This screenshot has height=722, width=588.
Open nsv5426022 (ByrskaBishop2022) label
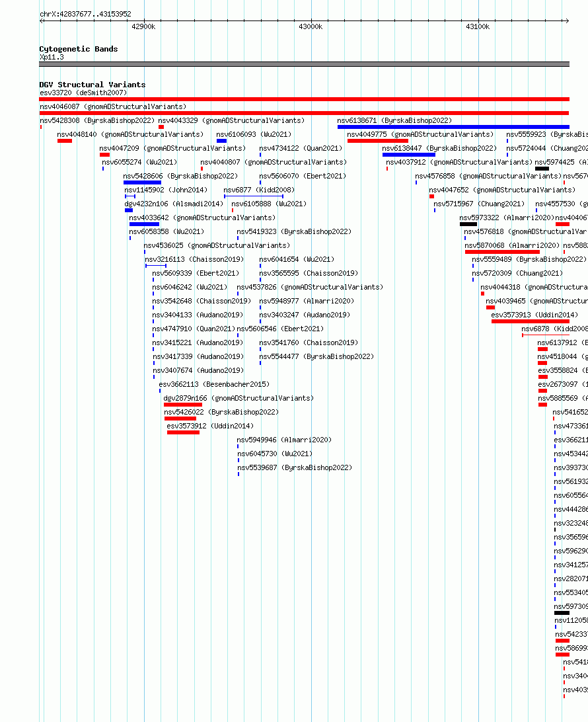tap(221, 412)
